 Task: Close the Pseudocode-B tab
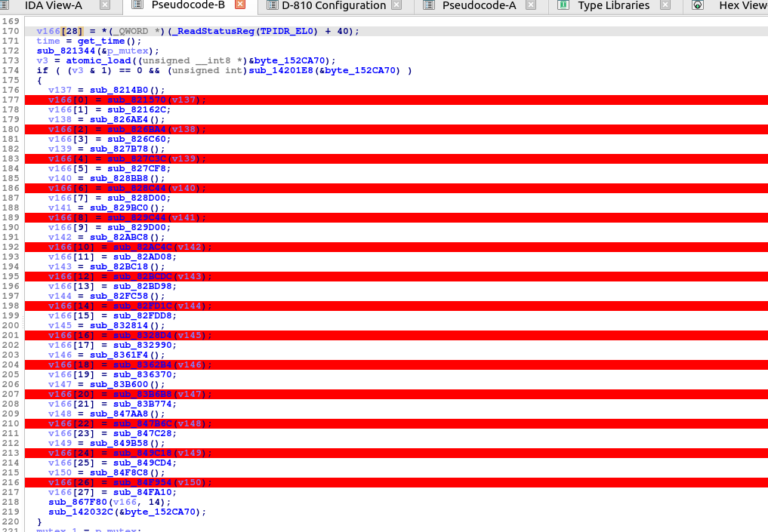point(240,5)
